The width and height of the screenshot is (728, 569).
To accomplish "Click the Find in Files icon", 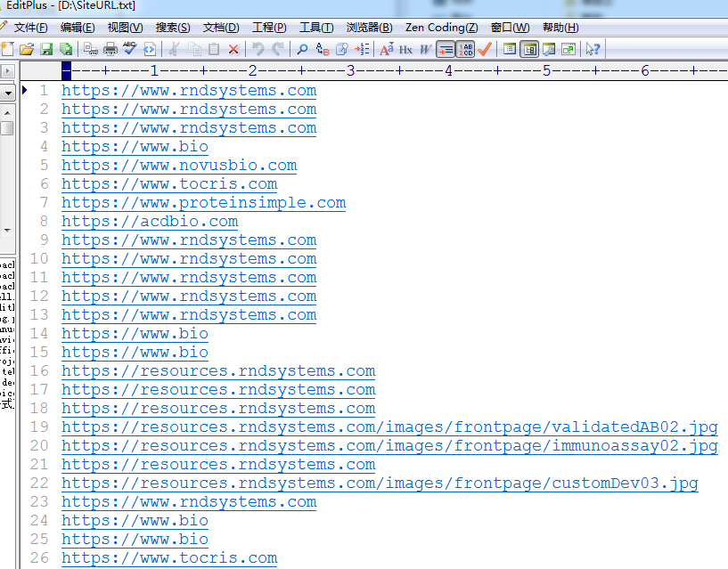I will [341, 49].
